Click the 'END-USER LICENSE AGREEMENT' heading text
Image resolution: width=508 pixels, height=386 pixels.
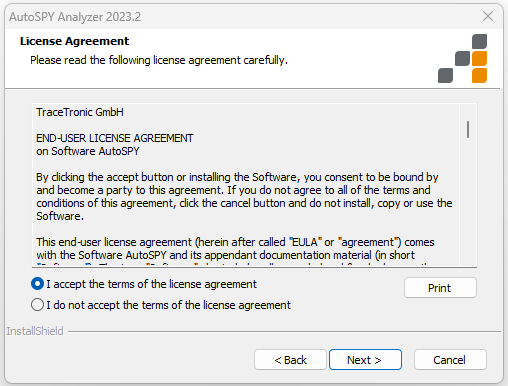coord(115,138)
